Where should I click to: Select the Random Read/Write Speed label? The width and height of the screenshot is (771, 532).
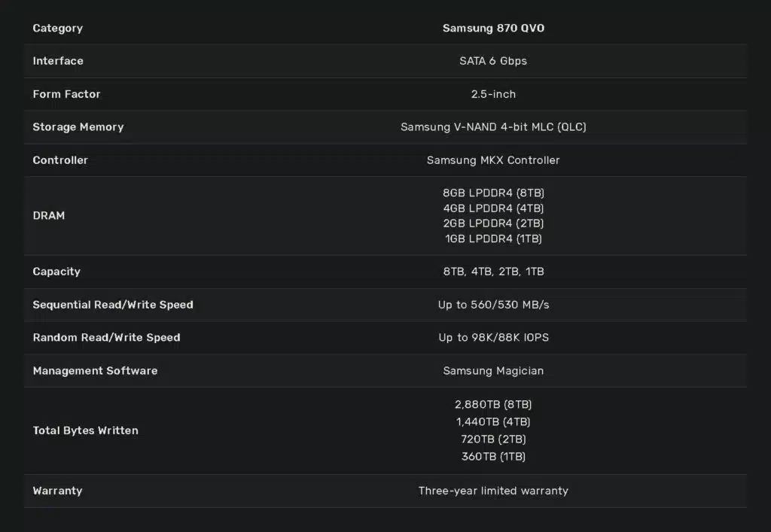107,337
